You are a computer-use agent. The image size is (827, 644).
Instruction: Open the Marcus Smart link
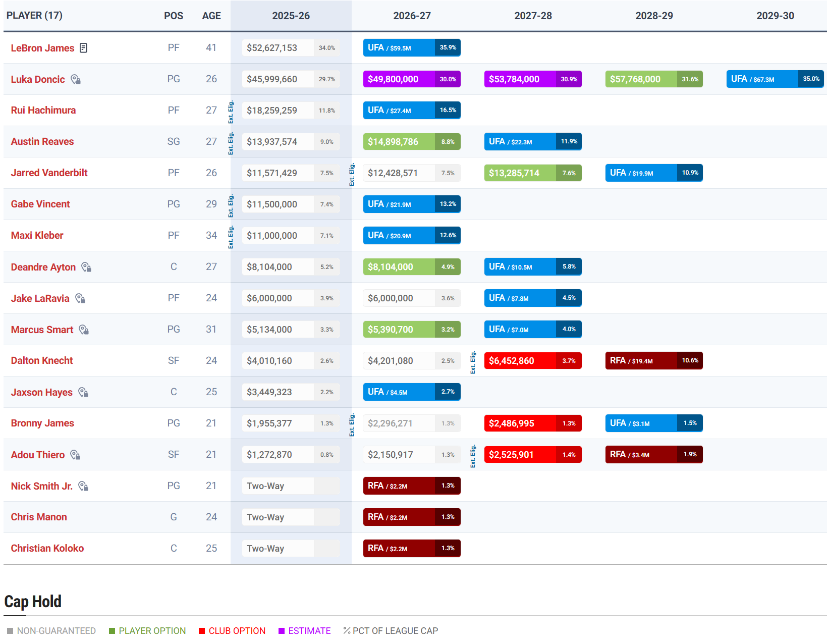[x=42, y=330]
